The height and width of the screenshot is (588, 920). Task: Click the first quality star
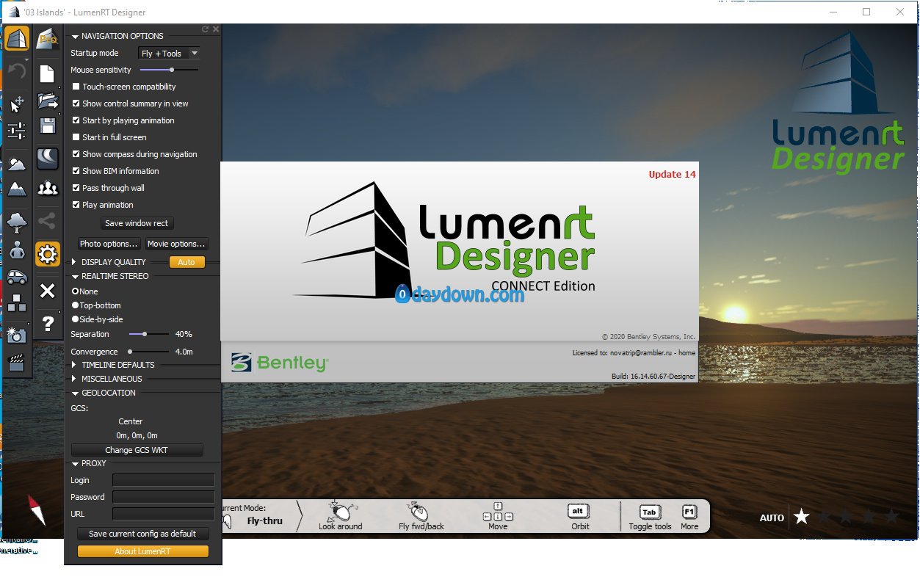click(802, 518)
